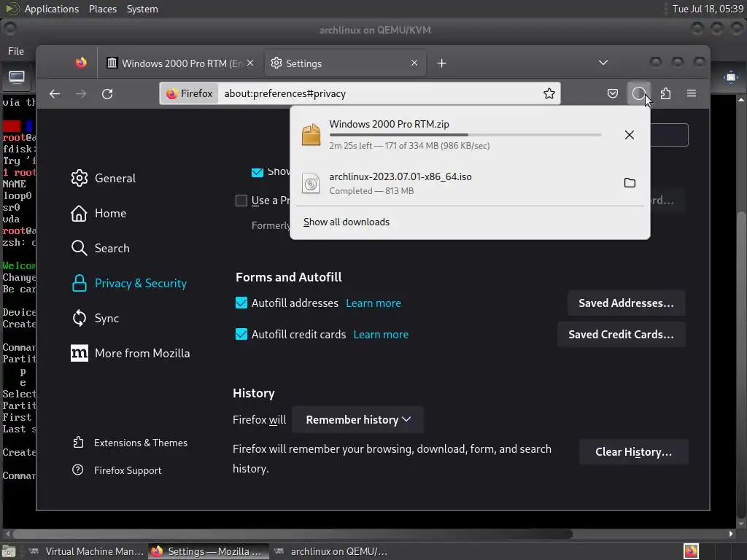Image resolution: width=747 pixels, height=560 pixels.
Task: Open File menu of the archlinux QEMU window
Action: 16,51
